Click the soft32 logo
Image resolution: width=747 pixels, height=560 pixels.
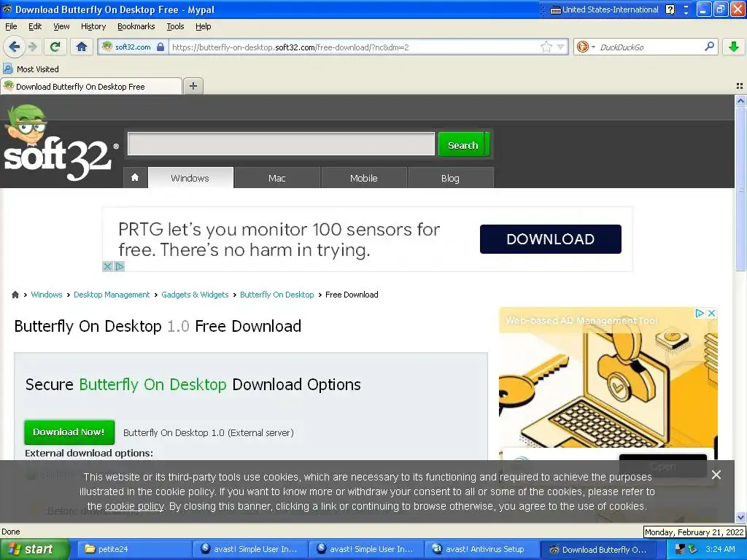tap(60, 143)
